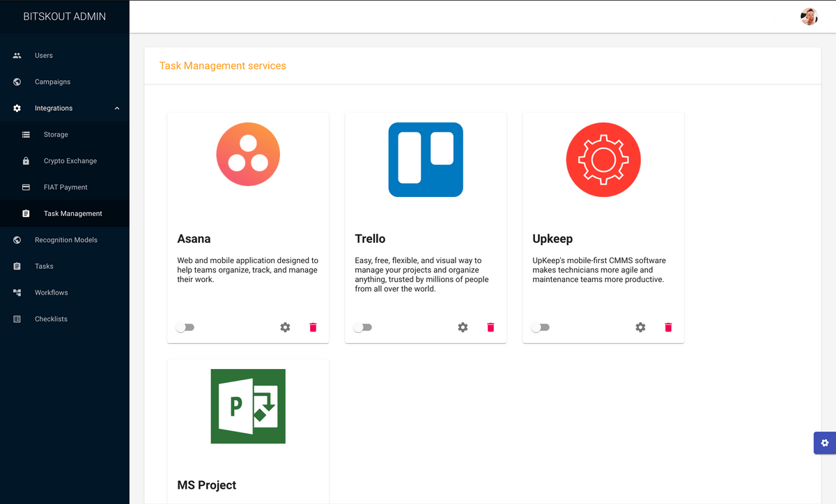Click the MS Project logo image
This screenshot has width=836, height=504.
(x=248, y=406)
